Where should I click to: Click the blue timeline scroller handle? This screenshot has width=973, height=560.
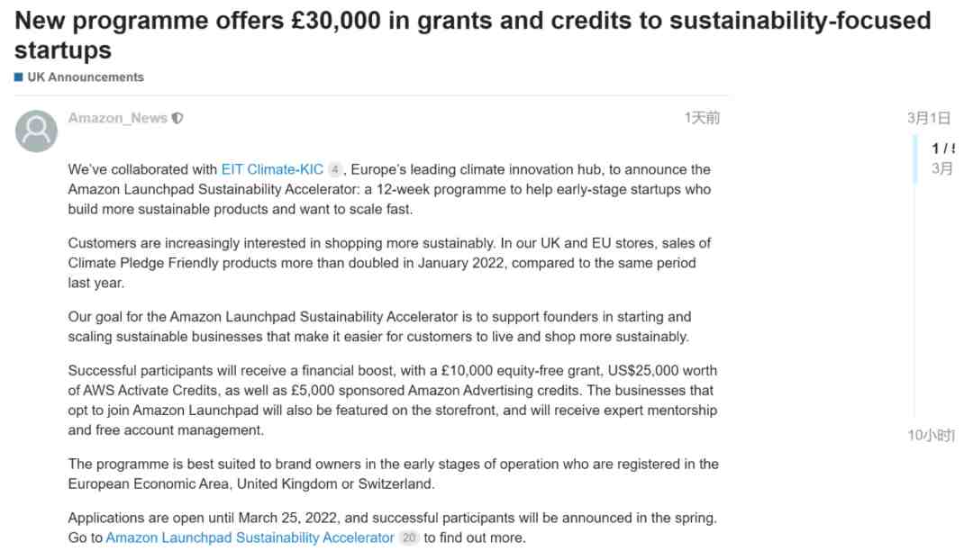click(x=914, y=159)
